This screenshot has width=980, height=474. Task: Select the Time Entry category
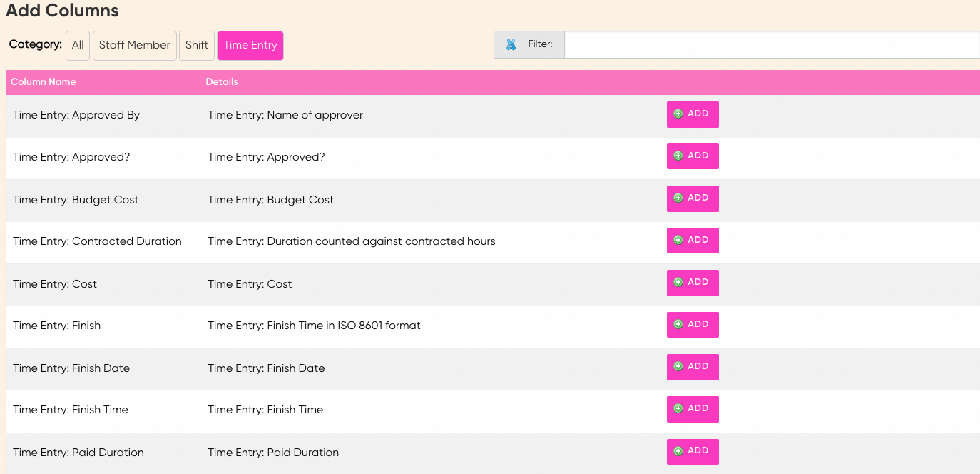[250, 45]
